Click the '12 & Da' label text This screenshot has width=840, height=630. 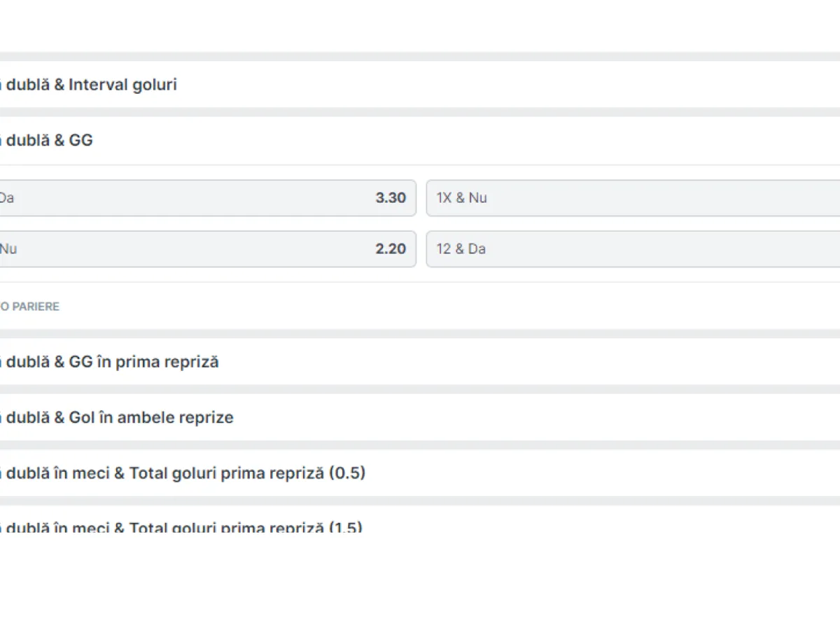tap(461, 249)
